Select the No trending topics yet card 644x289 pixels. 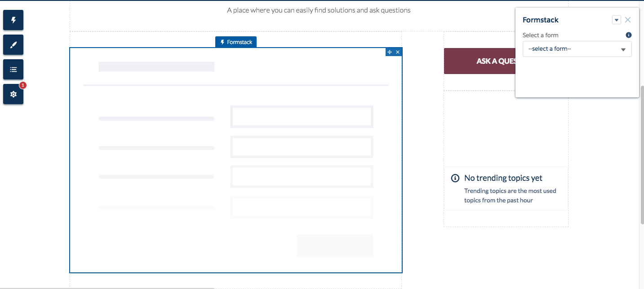click(506, 188)
